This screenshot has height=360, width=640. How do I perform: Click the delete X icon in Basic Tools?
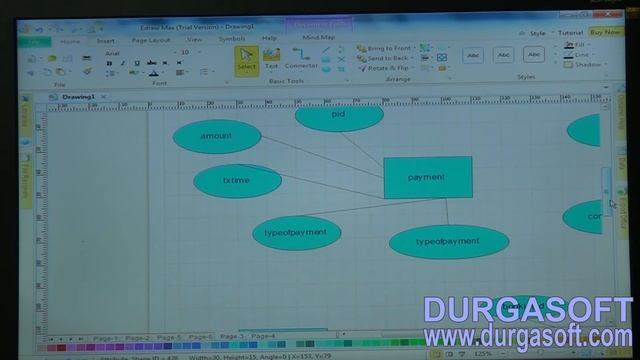341,60
